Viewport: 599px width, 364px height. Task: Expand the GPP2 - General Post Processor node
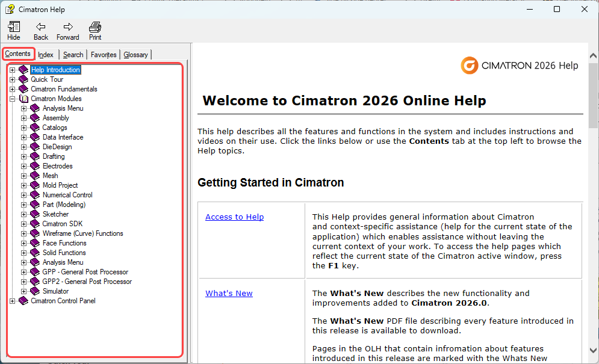click(x=23, y=282)
